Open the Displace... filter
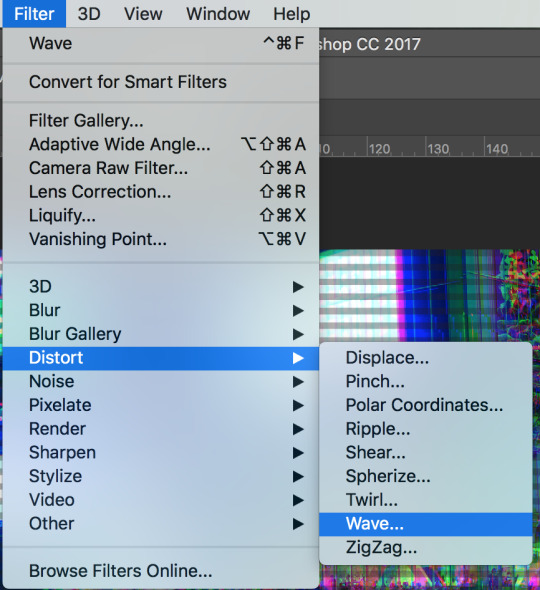Viewport: 540px width, 590px height. (425, 358)
